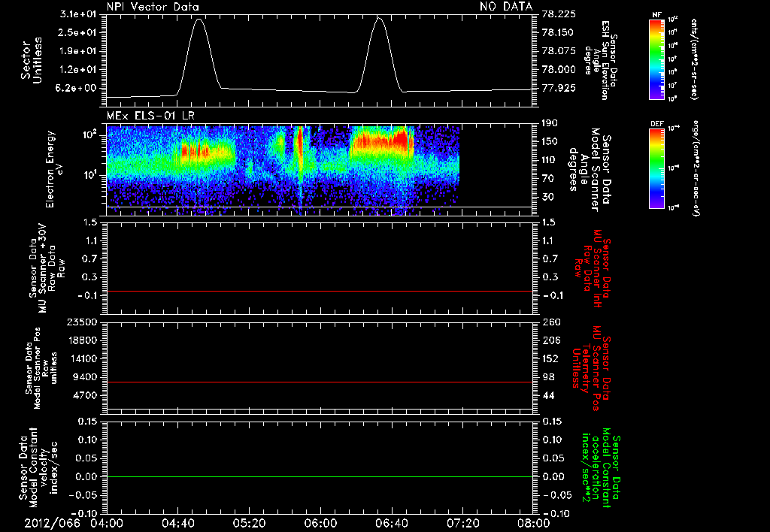Viewport: 770px width, 532px height.
Task: Click the 05:20 time tick label
Action: (249, 524)
